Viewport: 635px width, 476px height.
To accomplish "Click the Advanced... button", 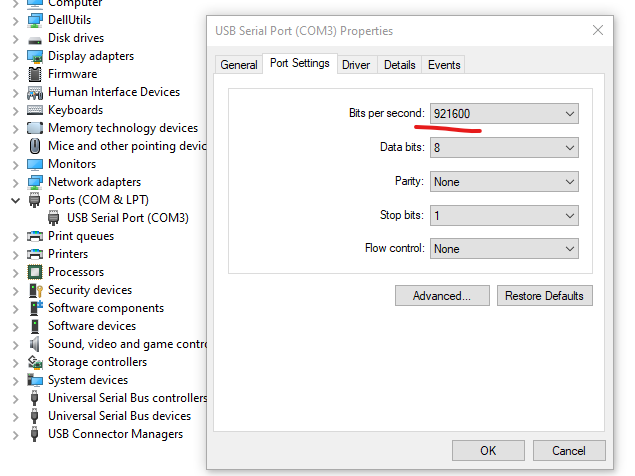I will coord(442,296).
